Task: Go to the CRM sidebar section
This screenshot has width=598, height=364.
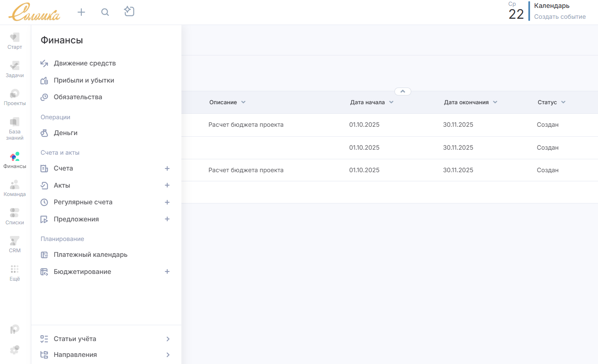Action: tap(15, 244)
